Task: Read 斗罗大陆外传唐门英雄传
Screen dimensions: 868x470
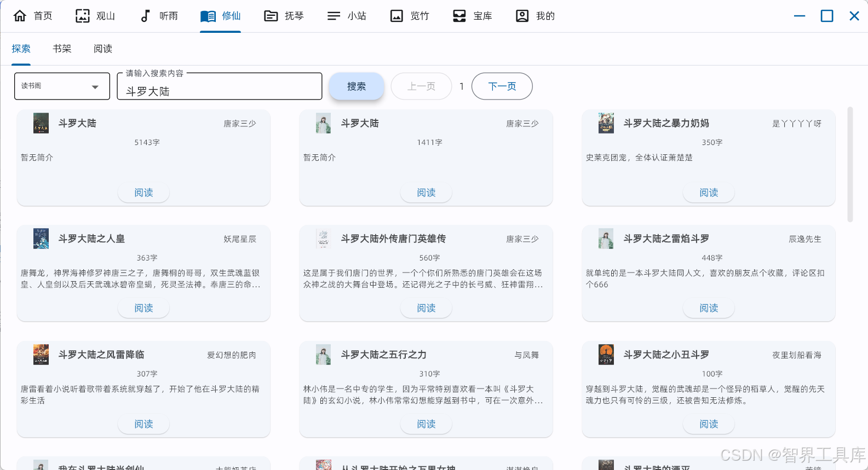Action: (426, 308)
